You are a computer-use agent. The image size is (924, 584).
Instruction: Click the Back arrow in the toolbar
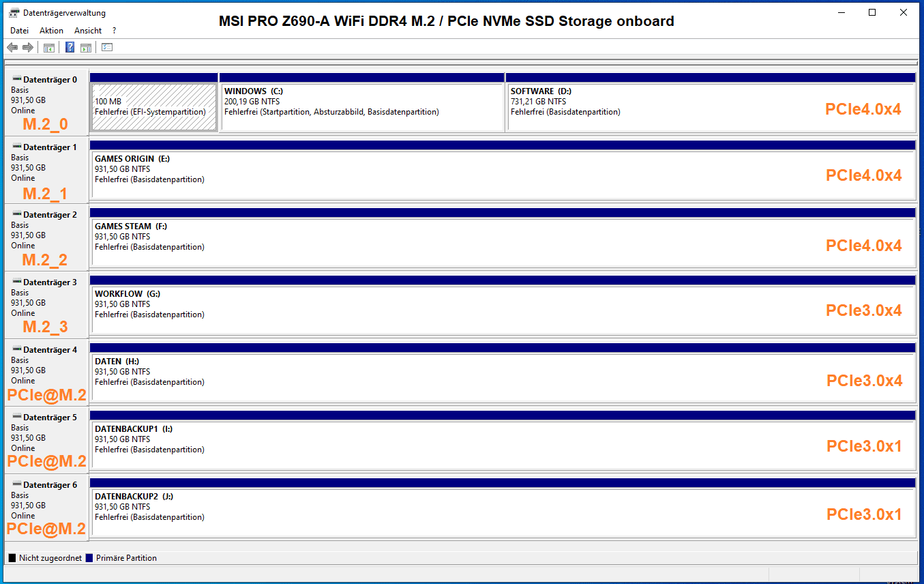(12, 48)
